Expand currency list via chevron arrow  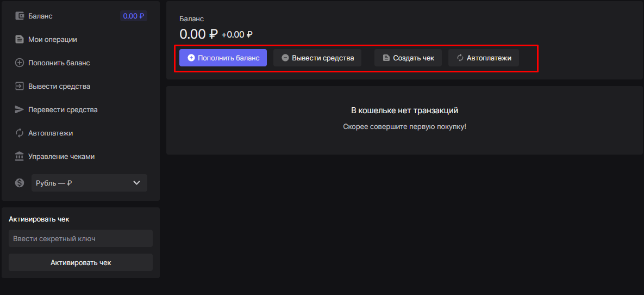[x=136, y=183]
